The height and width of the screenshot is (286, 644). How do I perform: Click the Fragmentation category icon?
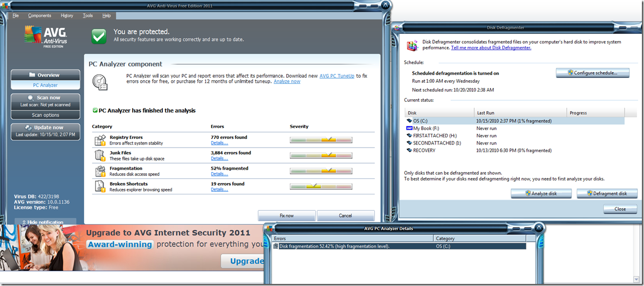tap(100, 171)
